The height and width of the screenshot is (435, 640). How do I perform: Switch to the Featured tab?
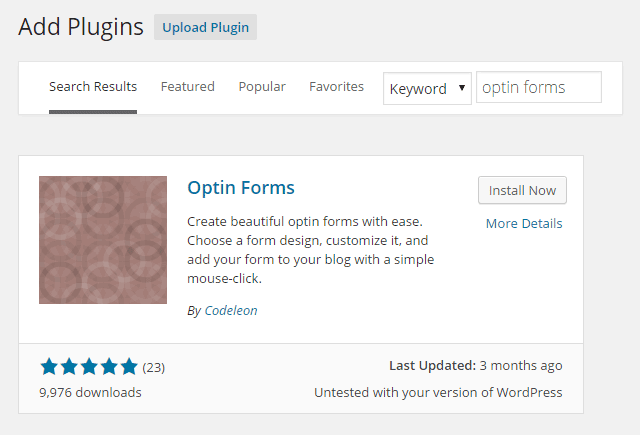[x=188, y=87]
